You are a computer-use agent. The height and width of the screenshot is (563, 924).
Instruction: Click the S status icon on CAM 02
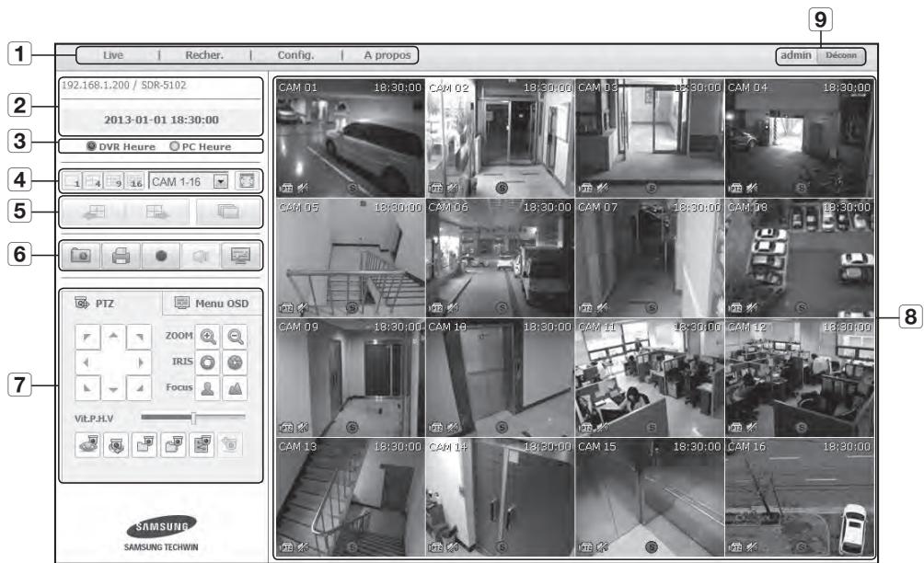click(x=502, y=188)
